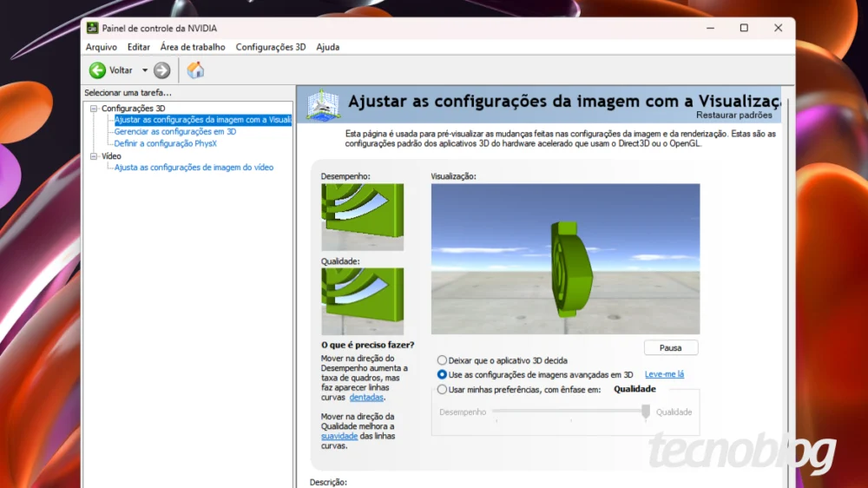868x488 pixels.
Task: Open the Editar menu
Action: click(138, 47)
